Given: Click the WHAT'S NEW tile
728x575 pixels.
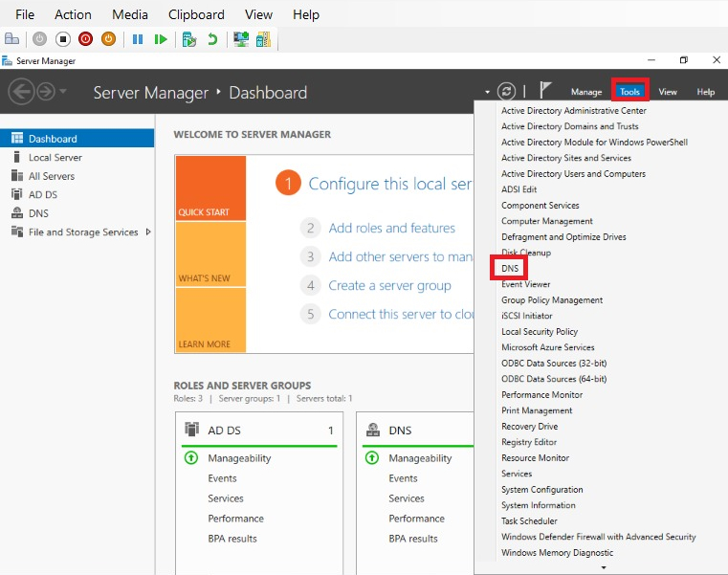Looking at the screenshot, I should (210, 254).
